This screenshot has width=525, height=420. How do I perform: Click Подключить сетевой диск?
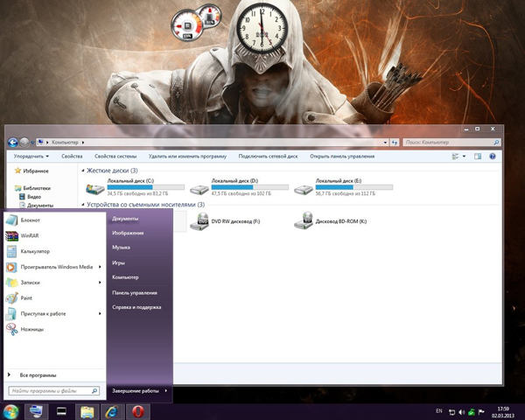tap(268, 157)
